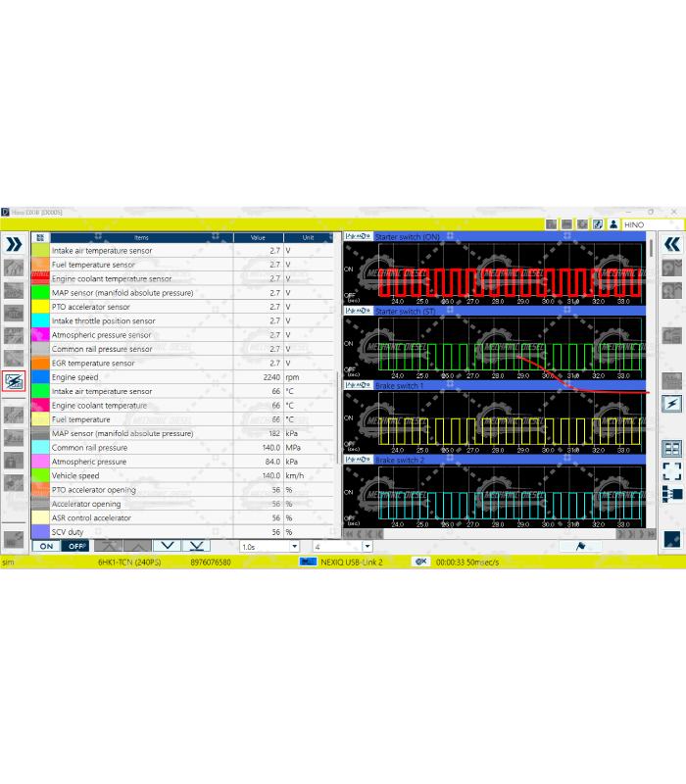The width and height of the screenshot is (686, 784).
Task: Click the column selector icon in table header
Action: click(x=40, y=237)
